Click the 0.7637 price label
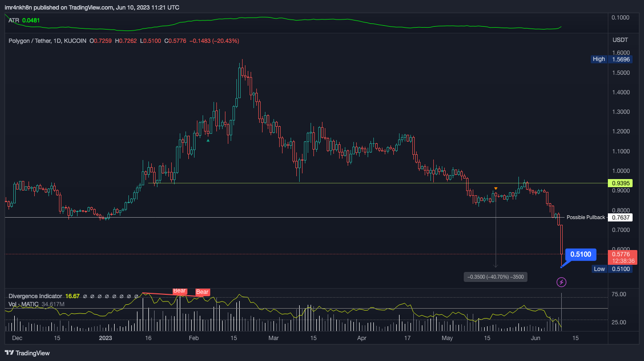The image size is (644, 361). point(621,218)
